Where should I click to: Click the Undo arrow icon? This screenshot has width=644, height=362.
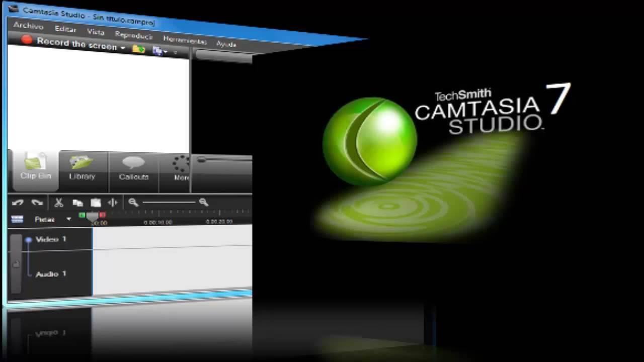coord(18,203)
